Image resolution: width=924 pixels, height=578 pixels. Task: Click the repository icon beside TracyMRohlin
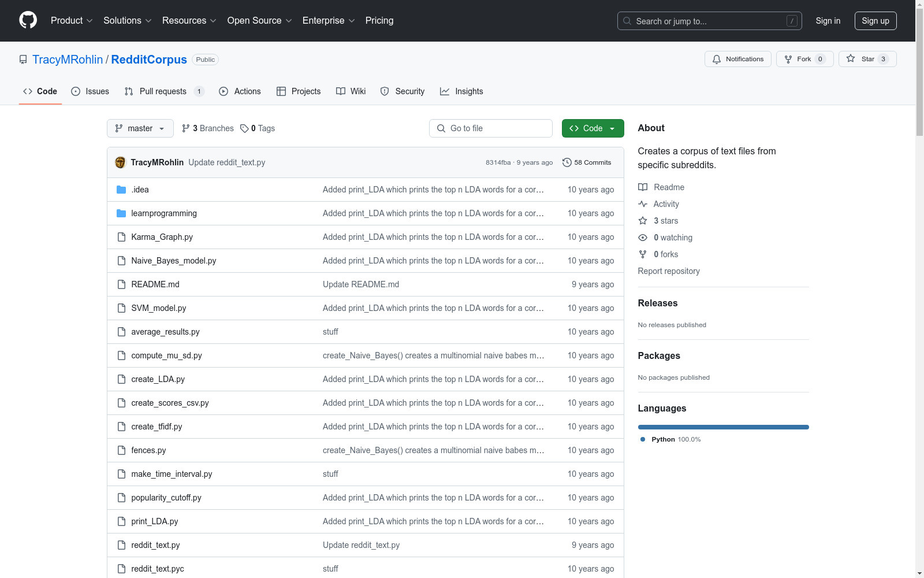pyautogui.click(x=23, y=60)
